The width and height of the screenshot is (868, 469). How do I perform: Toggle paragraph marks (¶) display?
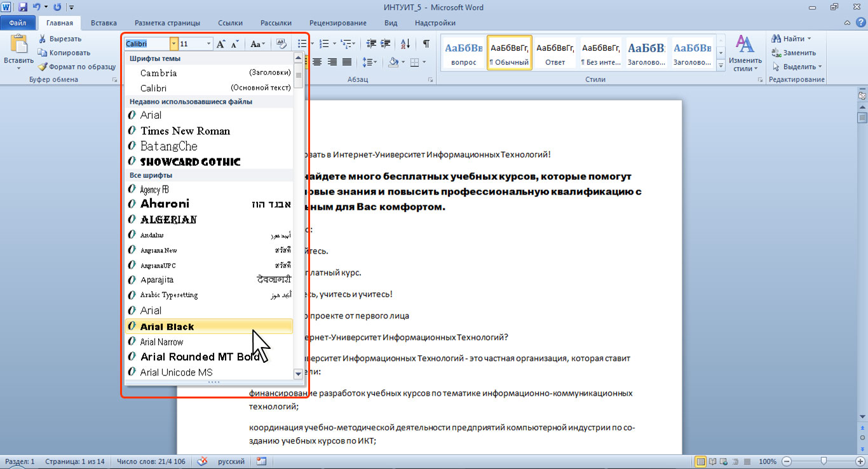426,44
